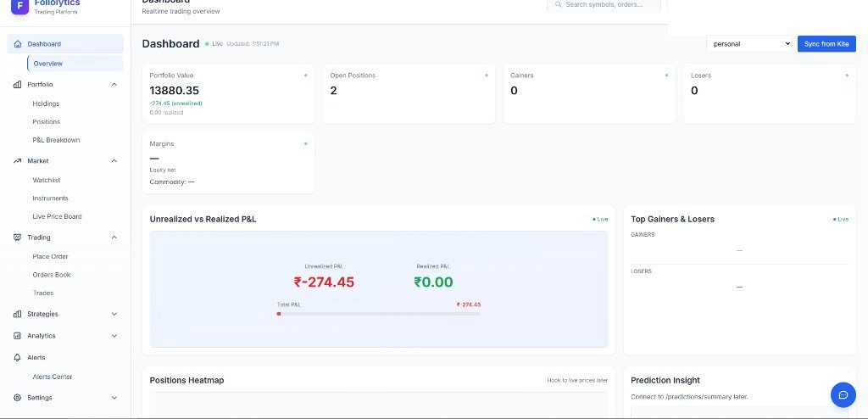Screen dimensions: 868x419
Task: Click the portfolio value 13880.35
Action: (x=174, y=91)
